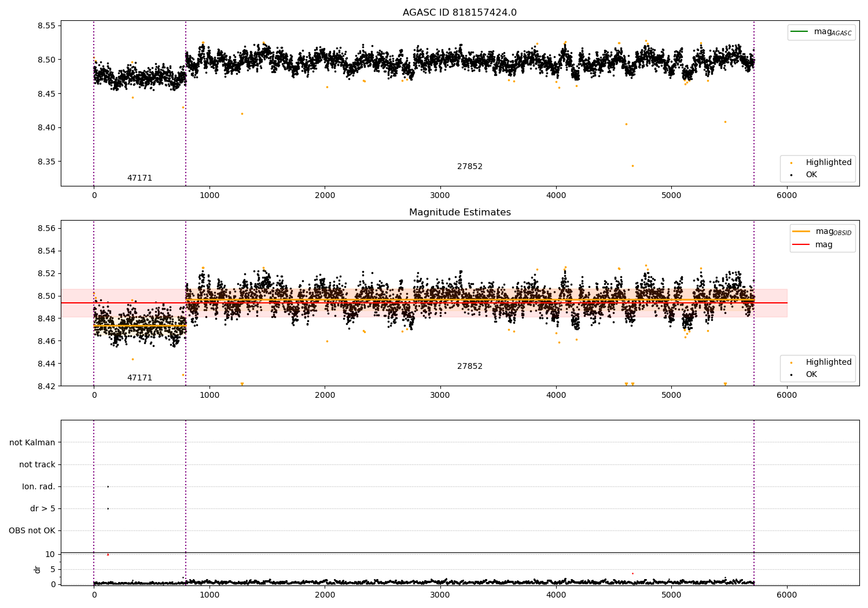868x608 pixels.
Task: Click the 8.40 y-axis tick label
Action: point(46,128)
